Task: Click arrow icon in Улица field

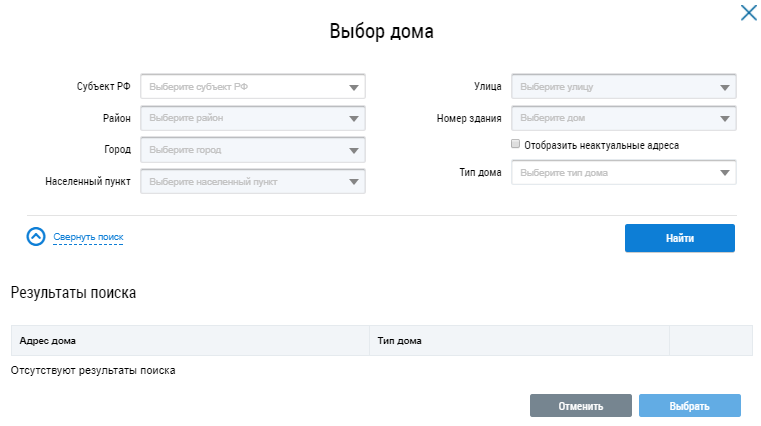Action: (725, 88)
